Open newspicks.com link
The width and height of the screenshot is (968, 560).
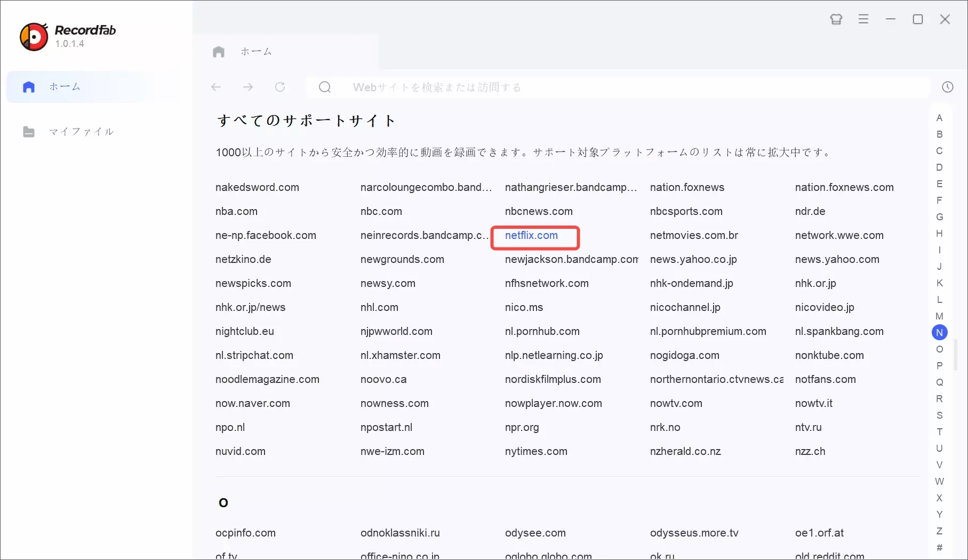[253, 283]
